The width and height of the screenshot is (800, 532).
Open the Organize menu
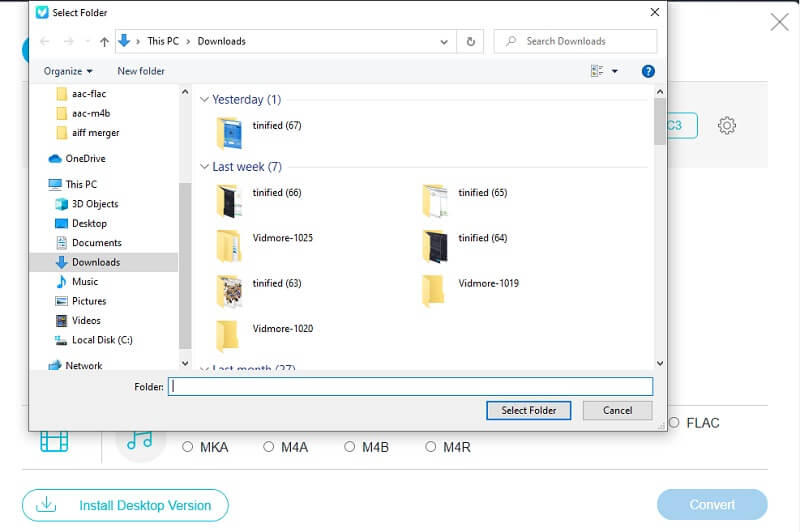[x=68, y=71]
